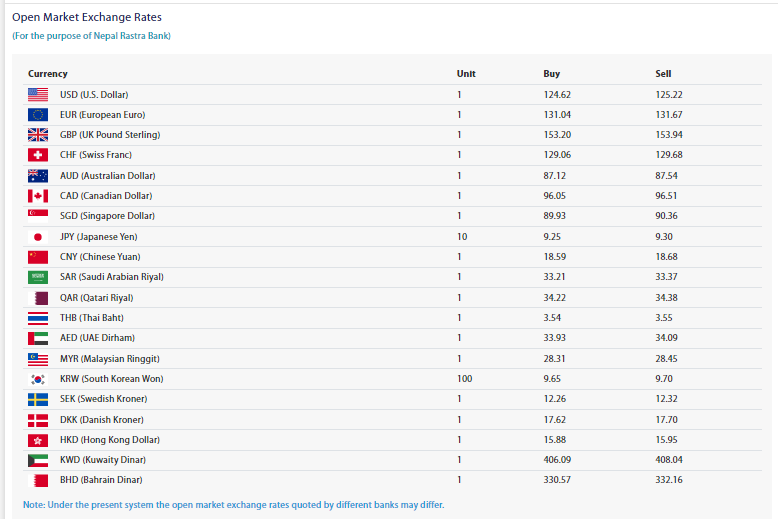778x519 pixels.
Task: Click the Unit column header
Action: click(x=466, y=74)
